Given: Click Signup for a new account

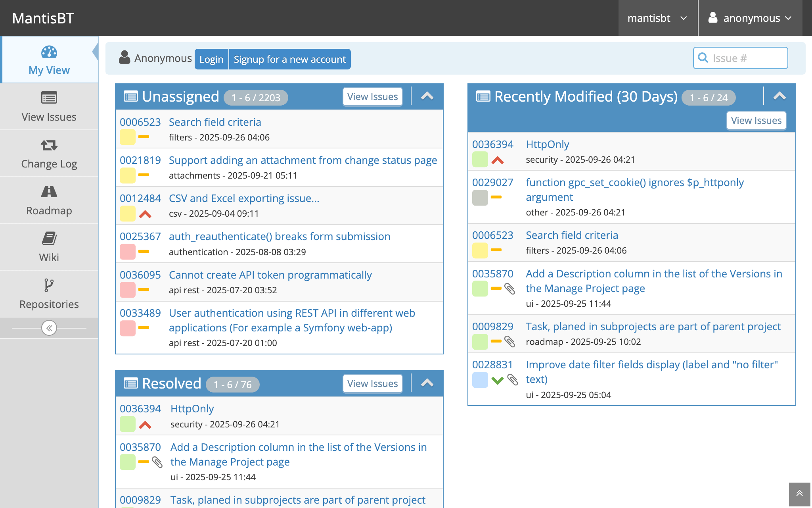Looking at the screenshot, I should coord(290,59).
